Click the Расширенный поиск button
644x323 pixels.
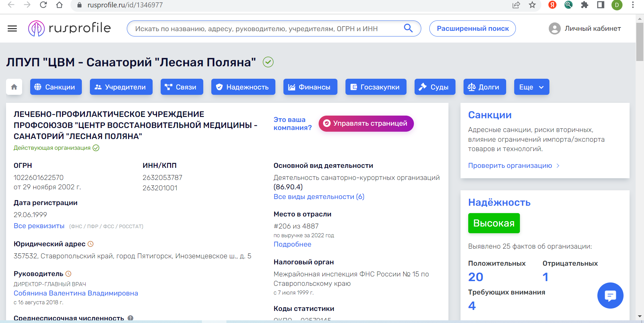click(x=473, y=28)
